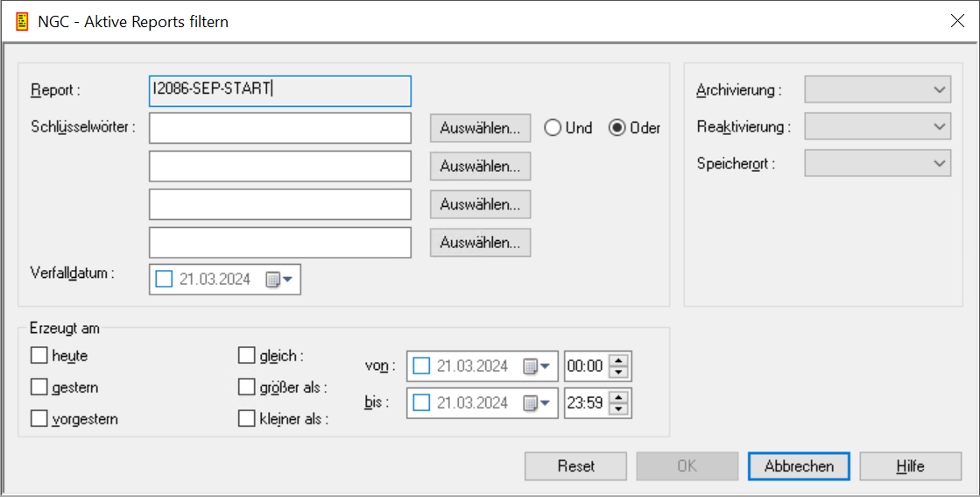Screen dimensions: 980x497
Task: Select the 'Oder' radio button
Action: [617, 128]
